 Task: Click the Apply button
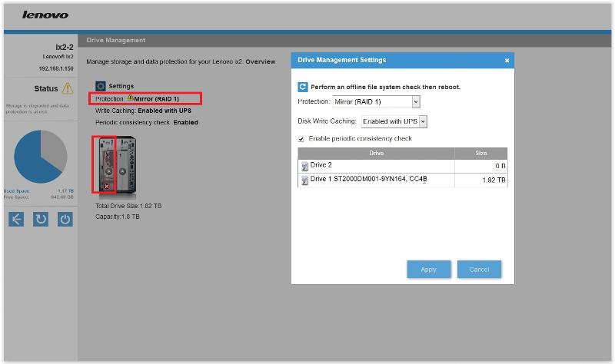click(x=429, y=270)
